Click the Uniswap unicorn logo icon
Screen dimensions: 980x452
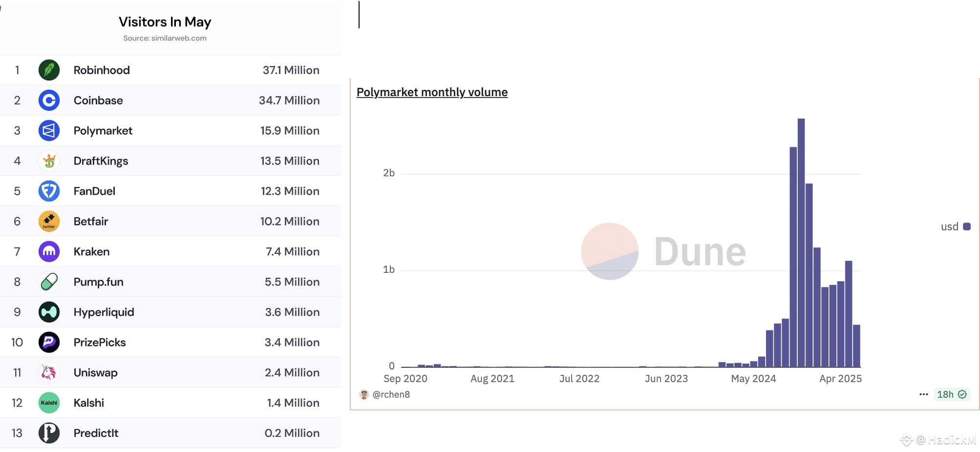pyautogui.click(x=49, y=372)
